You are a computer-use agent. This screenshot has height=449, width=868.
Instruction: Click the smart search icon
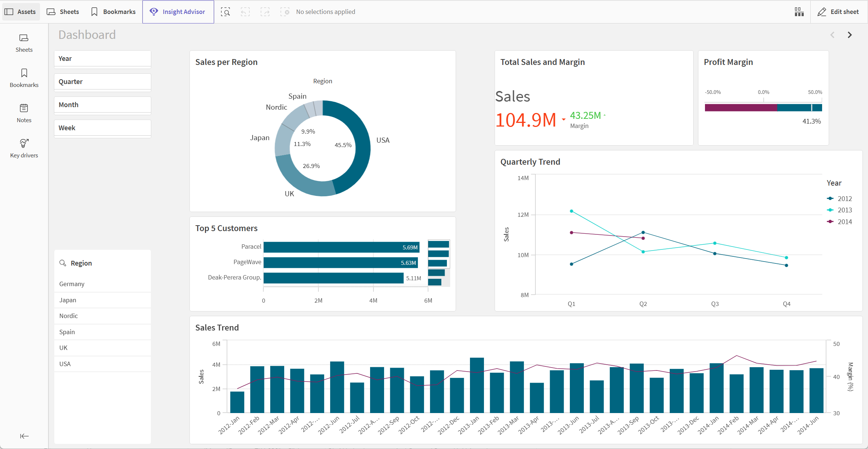pyautogui.click(x=226, y=11)
